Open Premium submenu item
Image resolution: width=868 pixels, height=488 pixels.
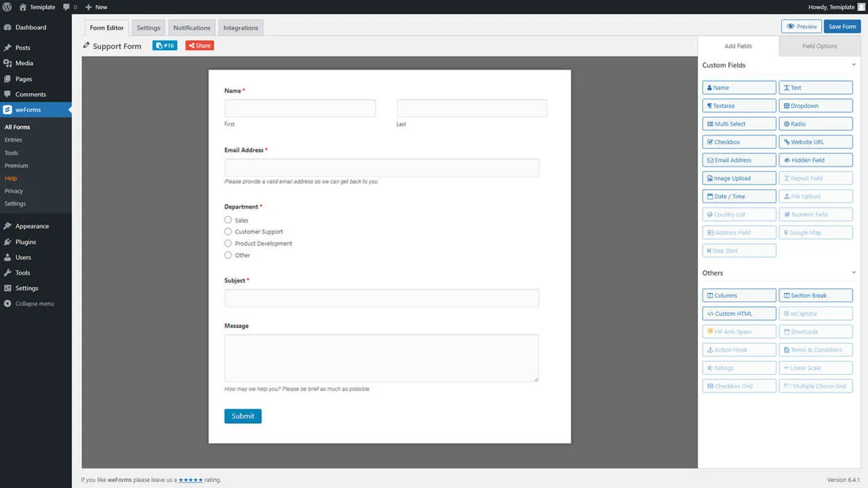[x=16, y=165]
